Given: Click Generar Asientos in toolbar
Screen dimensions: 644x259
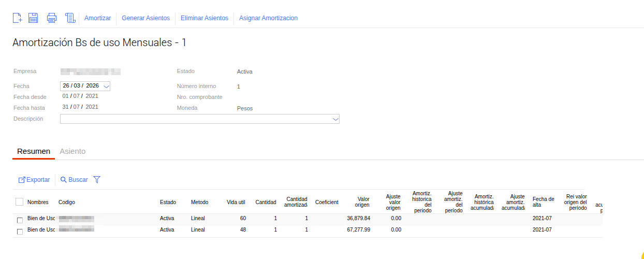Looking at the screenshot, I should tap(145, 18).
